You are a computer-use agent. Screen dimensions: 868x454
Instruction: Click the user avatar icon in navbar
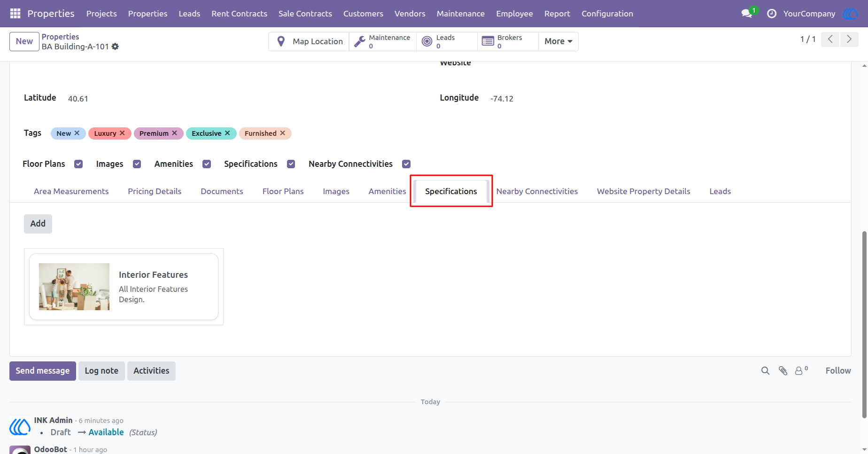(850, 14)
